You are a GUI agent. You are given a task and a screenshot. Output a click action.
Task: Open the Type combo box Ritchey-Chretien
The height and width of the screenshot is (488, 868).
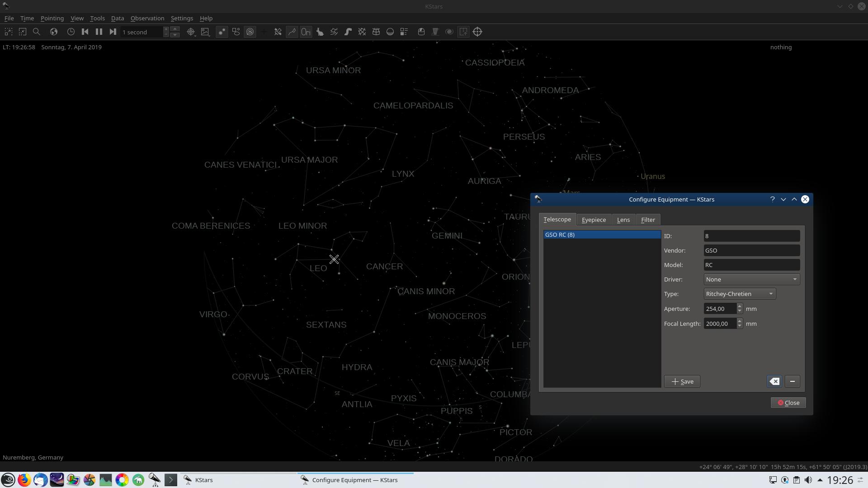pyautogui.click(x=740, y=294)
